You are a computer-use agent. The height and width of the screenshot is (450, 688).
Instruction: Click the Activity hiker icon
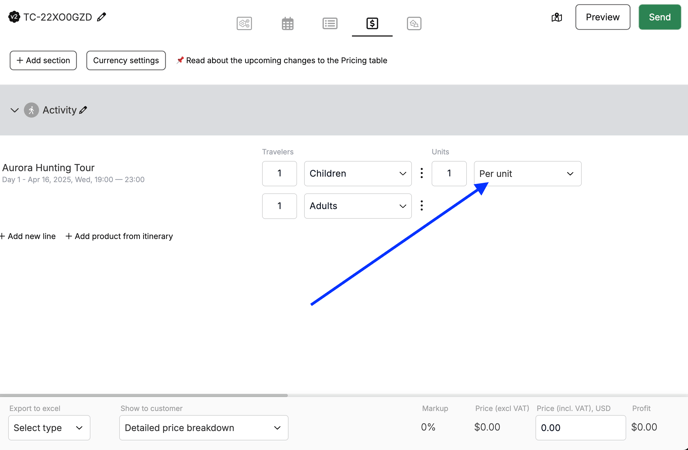tap(32, 110)
